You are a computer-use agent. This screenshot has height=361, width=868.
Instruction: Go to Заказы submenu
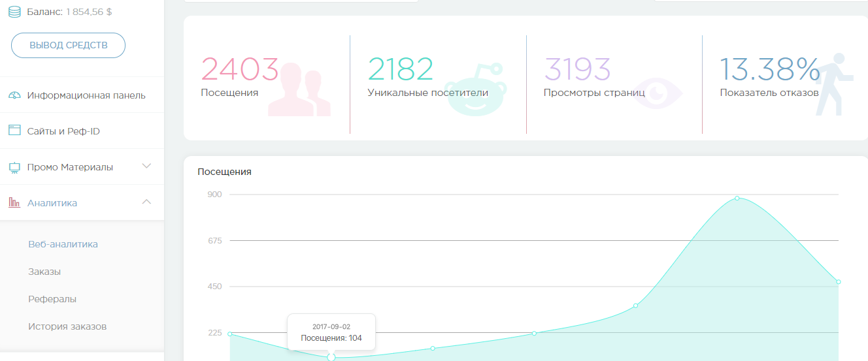coord(44,272)
